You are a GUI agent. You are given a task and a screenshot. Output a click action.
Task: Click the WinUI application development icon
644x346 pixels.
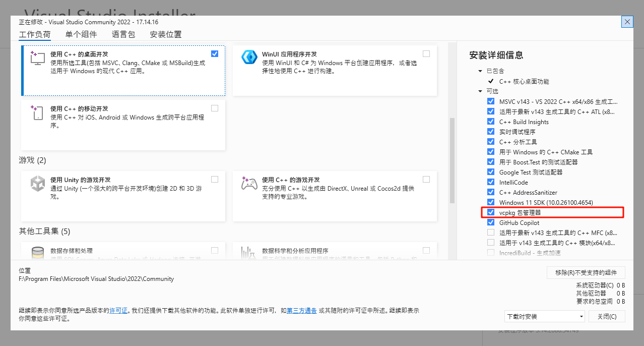click(x=249, y=57)
